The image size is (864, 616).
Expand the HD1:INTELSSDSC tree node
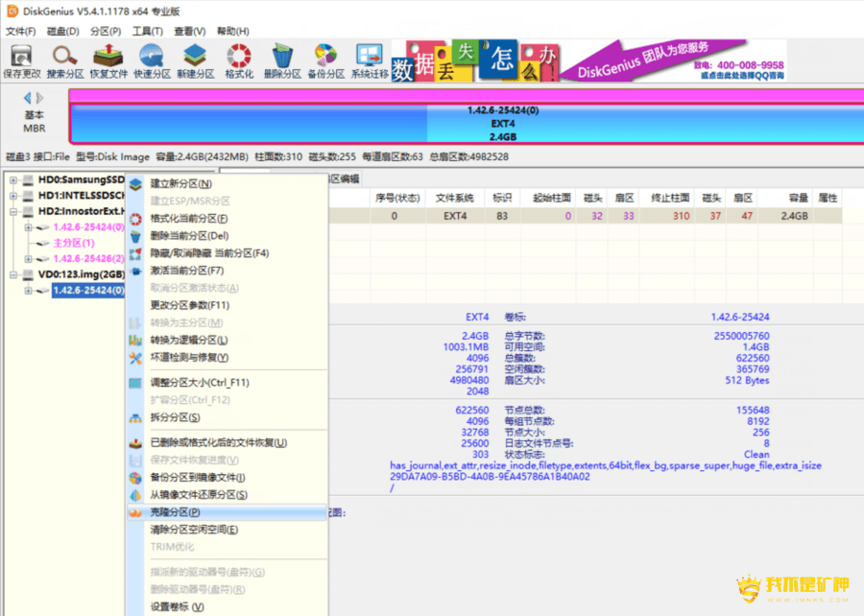13,196
